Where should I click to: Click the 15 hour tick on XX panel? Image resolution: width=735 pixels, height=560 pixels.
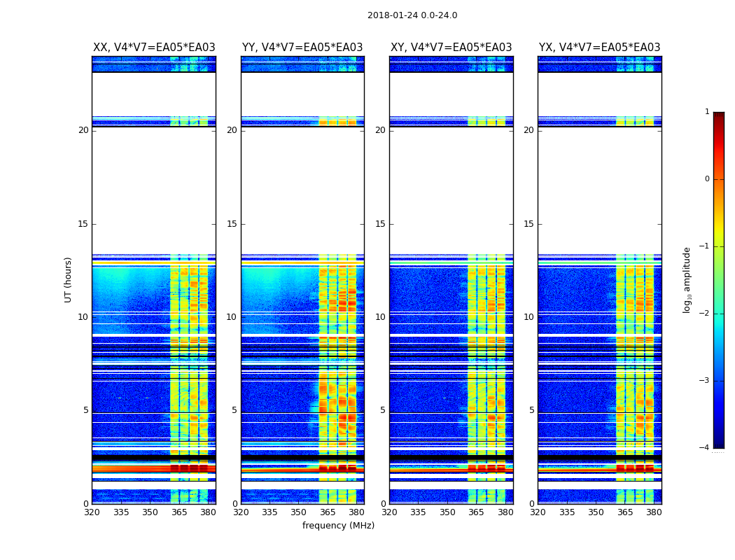tap(83, 224)
